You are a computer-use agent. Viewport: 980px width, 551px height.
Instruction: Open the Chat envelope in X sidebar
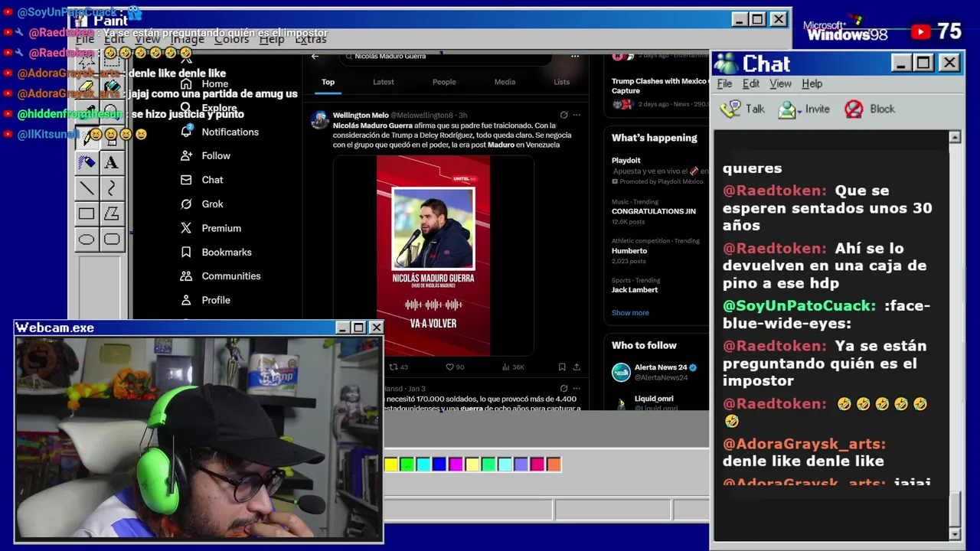pos(186,180)
